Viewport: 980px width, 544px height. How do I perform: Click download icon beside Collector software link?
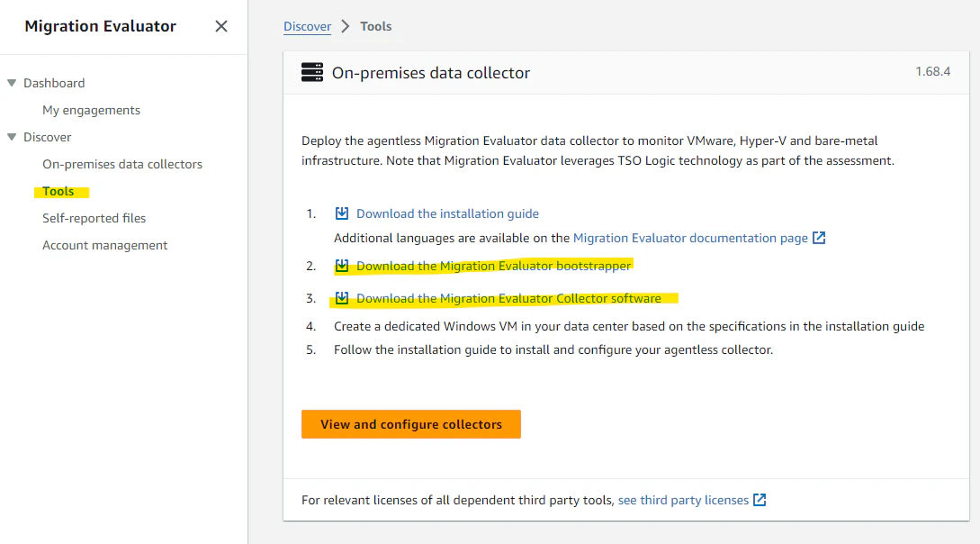point(342,298)
